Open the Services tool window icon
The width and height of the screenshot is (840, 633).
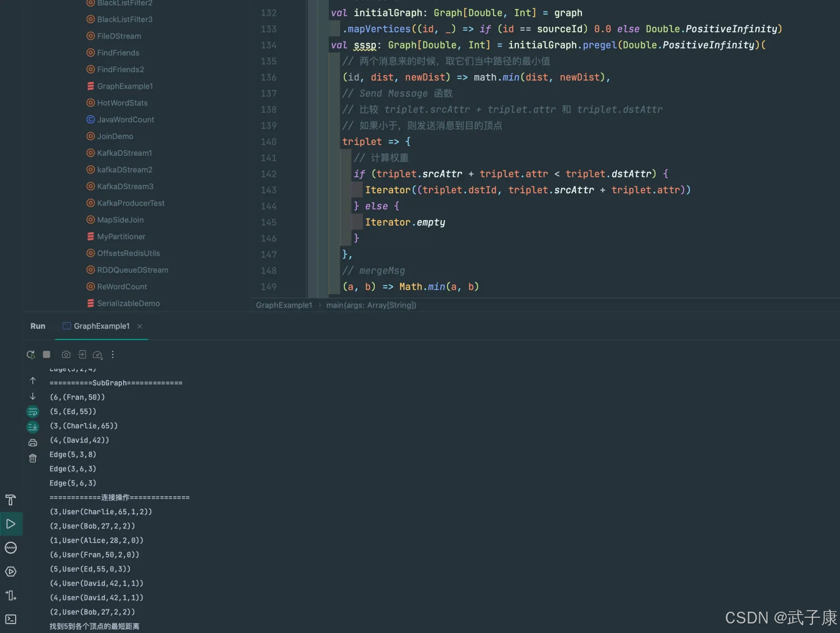(11, 571)
